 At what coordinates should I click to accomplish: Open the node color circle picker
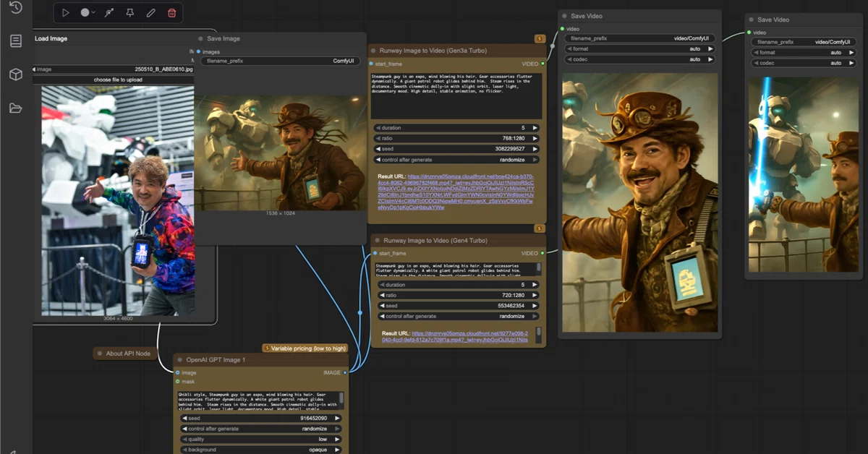[85, 12]
